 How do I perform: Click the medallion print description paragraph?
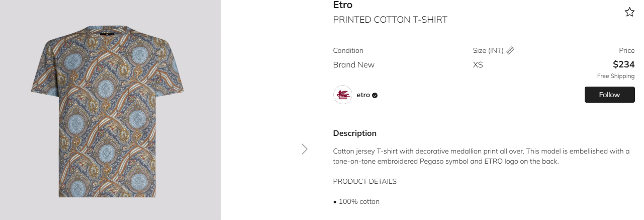[x=481, y=157]
